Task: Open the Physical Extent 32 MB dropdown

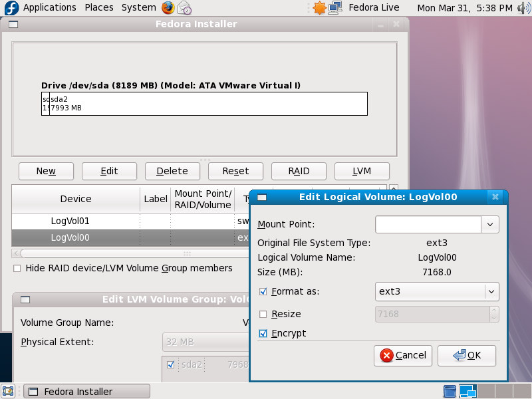Action: (x=206, y=342)
